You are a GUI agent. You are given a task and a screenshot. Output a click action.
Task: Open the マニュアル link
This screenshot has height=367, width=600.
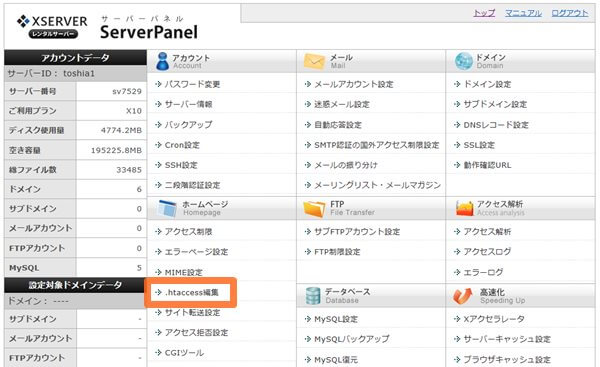tap(523, 13)
